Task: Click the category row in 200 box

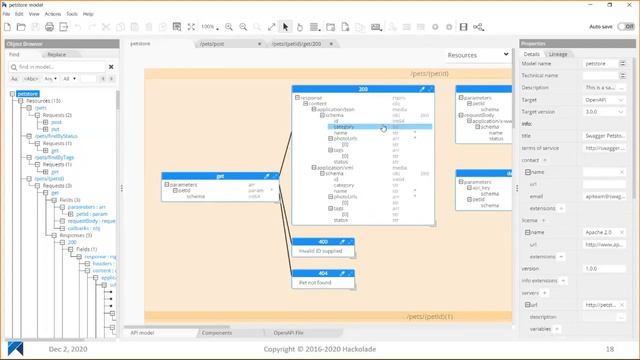Action: pos(380,127)
